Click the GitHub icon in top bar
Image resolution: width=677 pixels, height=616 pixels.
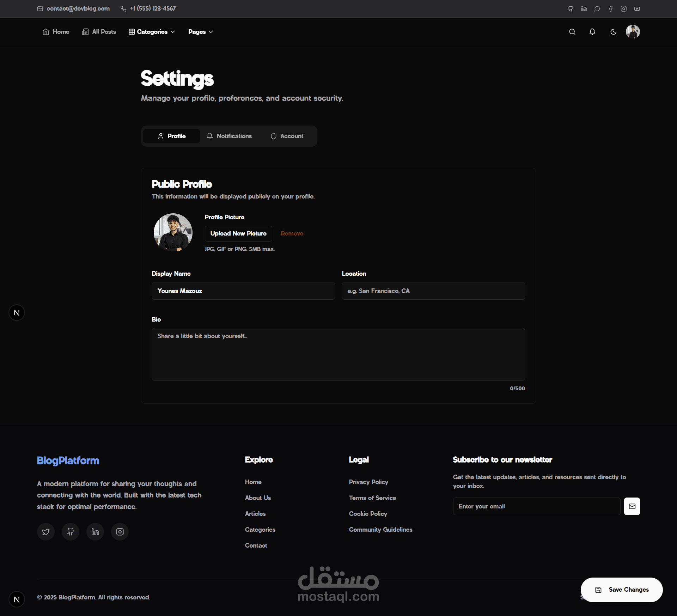pyautogui.click(x=571, y=9)
